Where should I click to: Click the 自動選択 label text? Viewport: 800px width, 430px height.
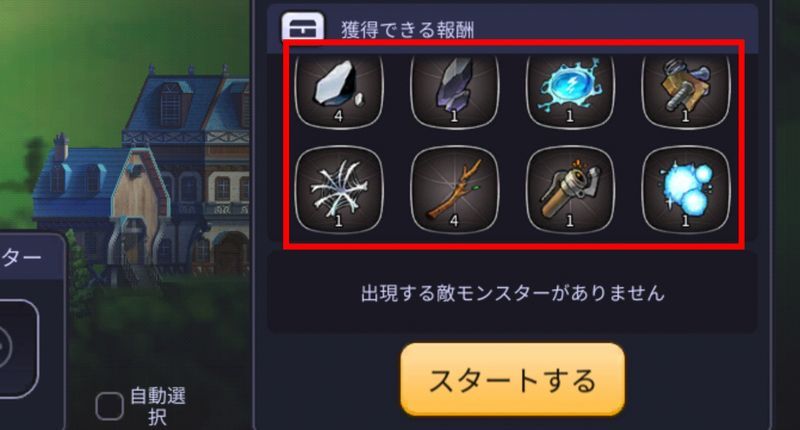158,406
